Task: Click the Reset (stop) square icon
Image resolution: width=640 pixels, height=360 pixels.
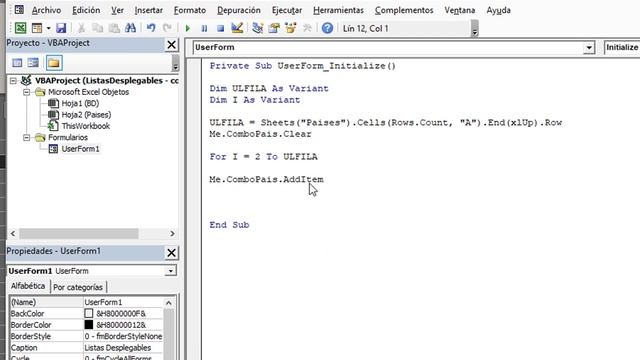Action: (220, 28)
